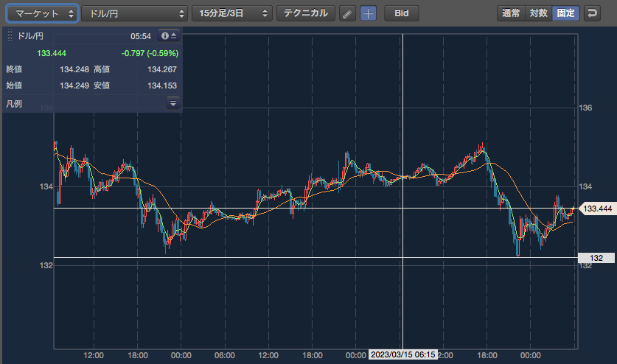Click the panel's dotted drag handle icon
Screen dimensions: 617x364
tap(10, 36)
